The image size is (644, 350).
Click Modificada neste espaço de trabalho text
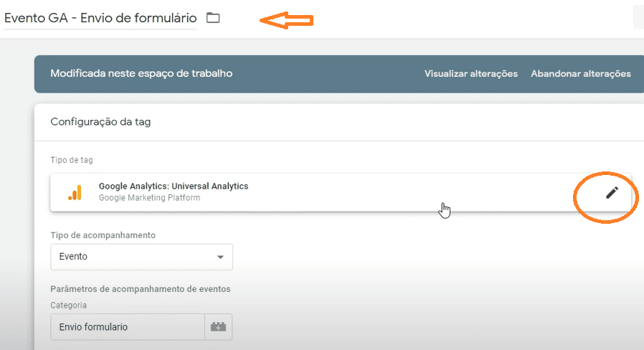(x=141, y=74)
